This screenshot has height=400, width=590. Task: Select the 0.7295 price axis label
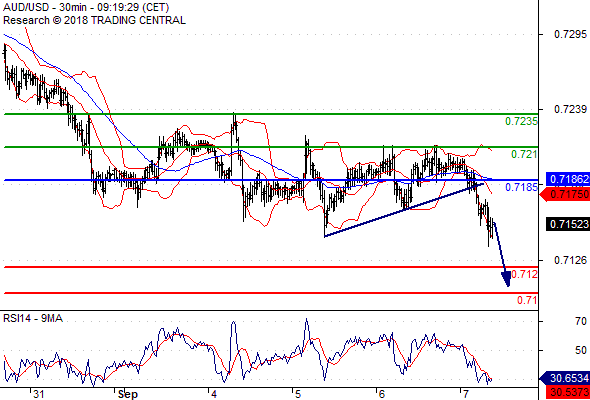tap(570, 34)
